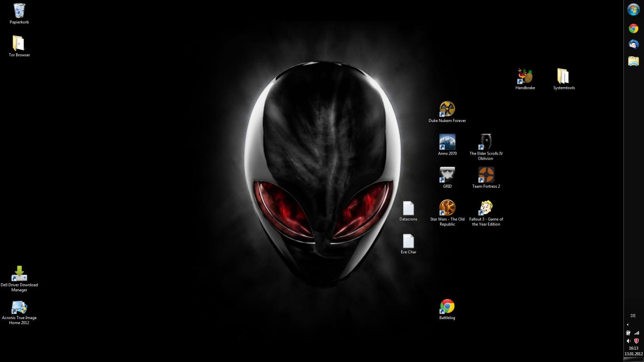Show hidden system tray icons arrow
The image size is (644, 362).
pyautogui.click(x=627, y=324)
